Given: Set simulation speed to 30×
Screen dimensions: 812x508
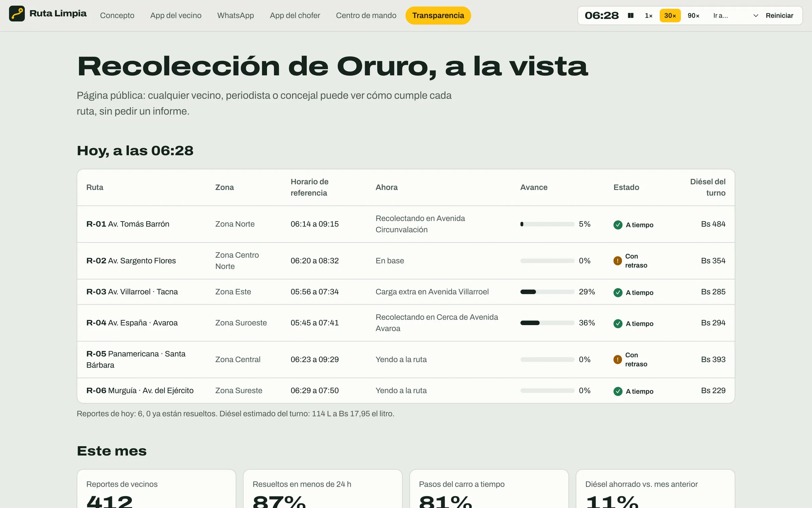Looking at the screenshot, I should pos(670,16).
